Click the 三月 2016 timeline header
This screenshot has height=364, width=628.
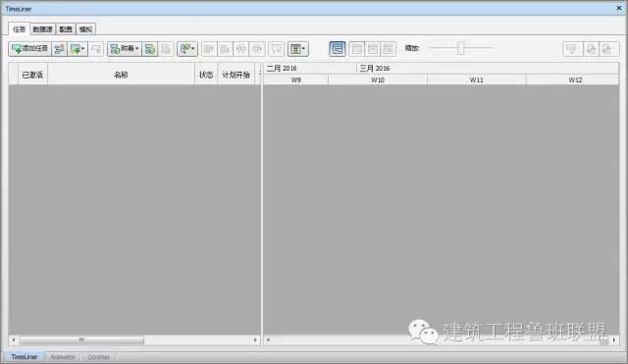pos(488,68)
